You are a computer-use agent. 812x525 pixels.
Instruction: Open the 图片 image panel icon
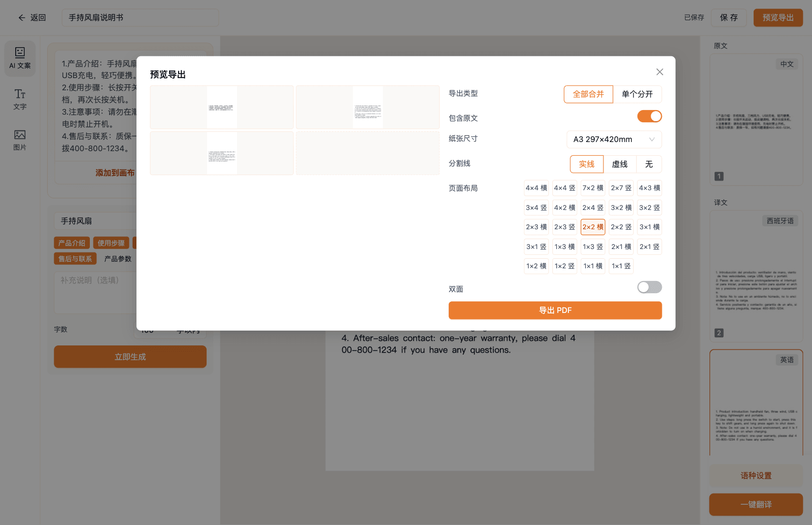point(20,140)
